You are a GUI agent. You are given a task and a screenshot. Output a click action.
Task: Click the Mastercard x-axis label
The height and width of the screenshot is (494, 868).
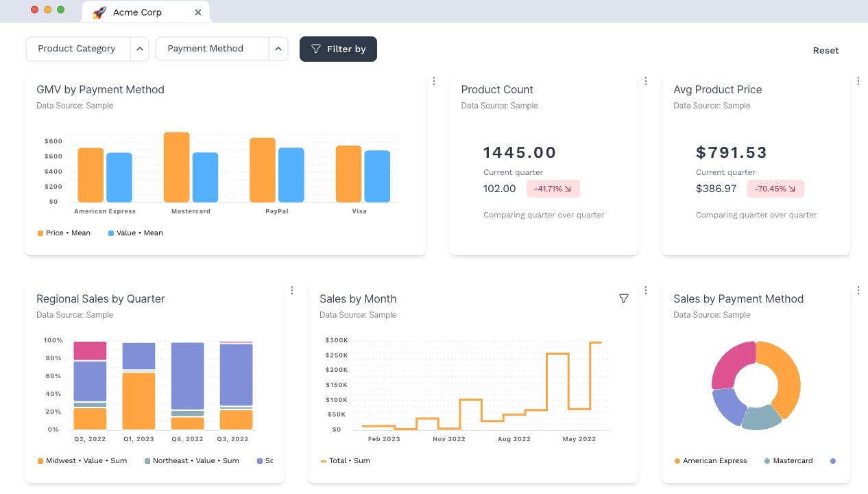tap(191, 211)
